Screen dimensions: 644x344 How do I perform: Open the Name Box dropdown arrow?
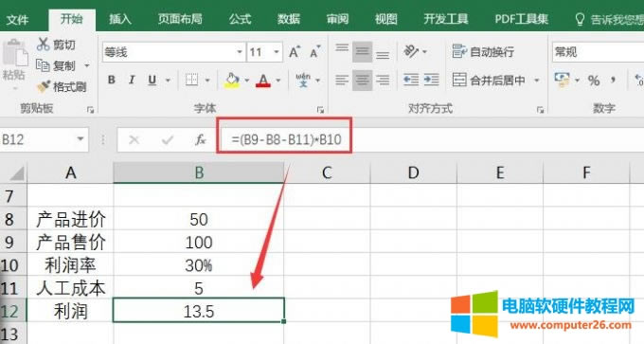(x=80, y=139)
